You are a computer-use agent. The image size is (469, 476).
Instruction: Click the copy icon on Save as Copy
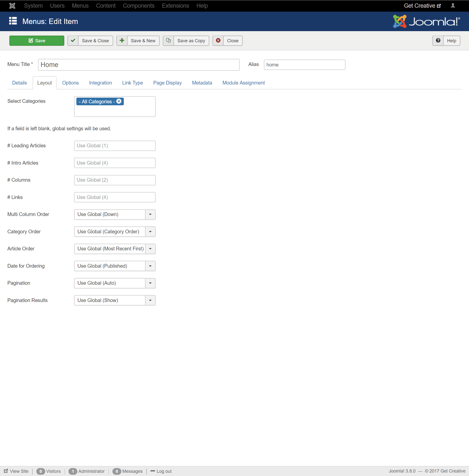pos(168,41)
